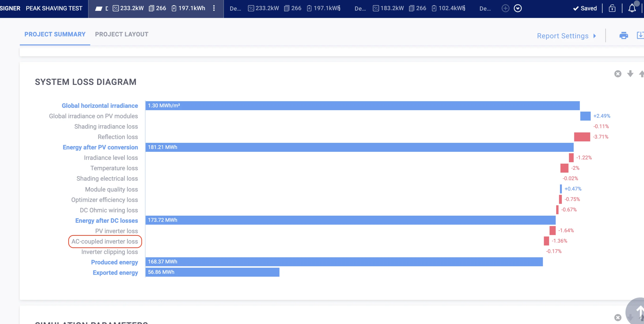Image resolution: width=644 pixels, height=324 pixels.
Task: Remove Simulation Parameters section with X icon
Action: pos(618,318)
